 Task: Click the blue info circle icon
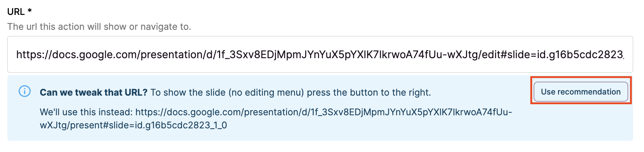click(x=25, y=91)
